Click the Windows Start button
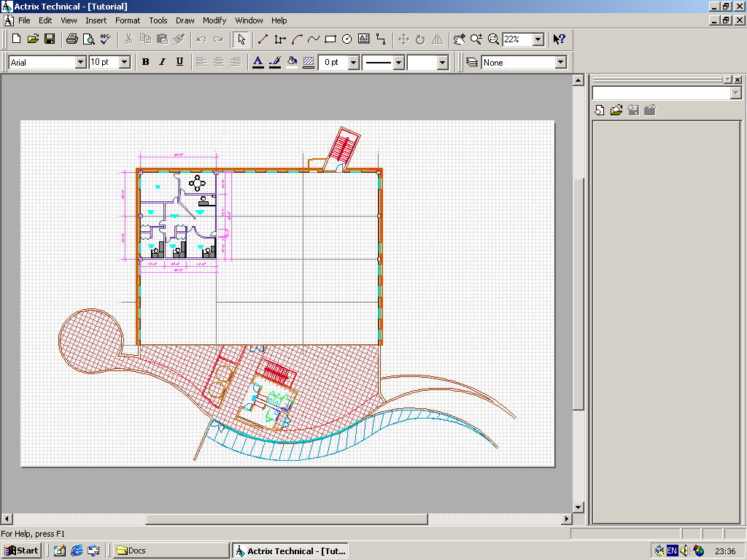 (x=21, y=551)
